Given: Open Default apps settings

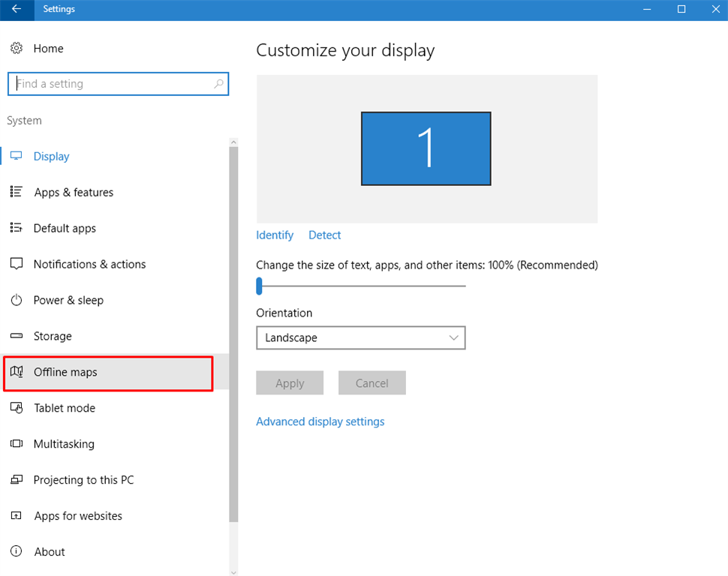Looking at the screenshot, I should [65, 228].
